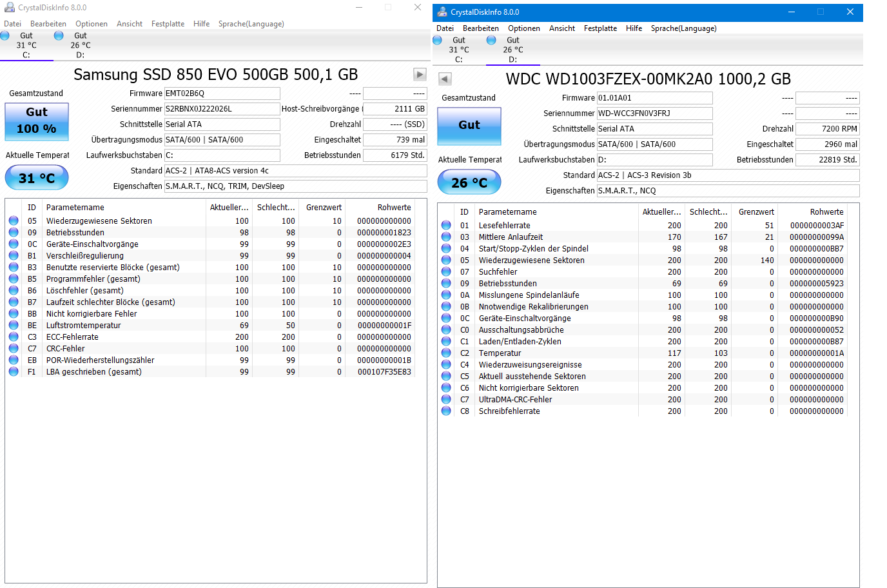This screenshot has width=887, height=588.
Task: Click Host-Schreibvorgänge value 2111 GB
Action: pos(395,109)
